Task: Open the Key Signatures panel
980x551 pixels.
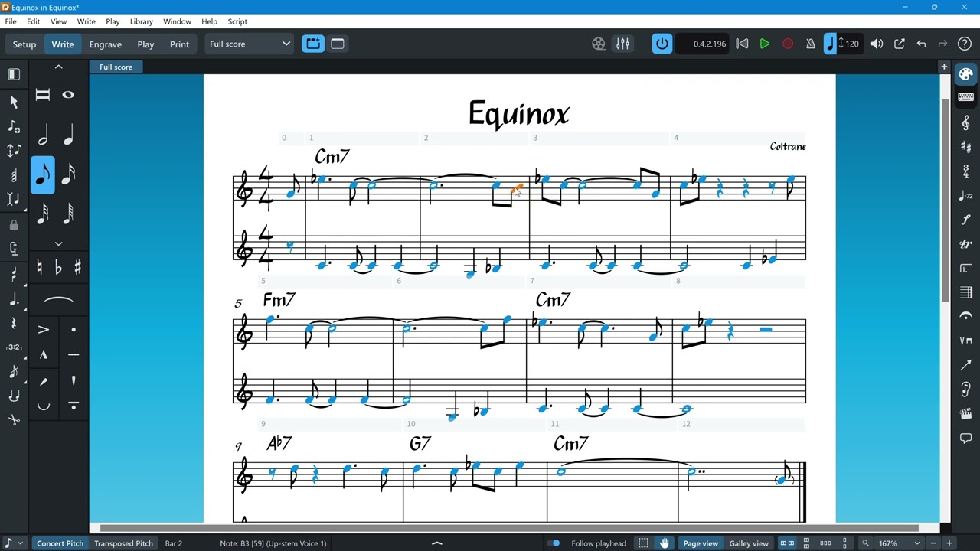Action: point(965,147)
